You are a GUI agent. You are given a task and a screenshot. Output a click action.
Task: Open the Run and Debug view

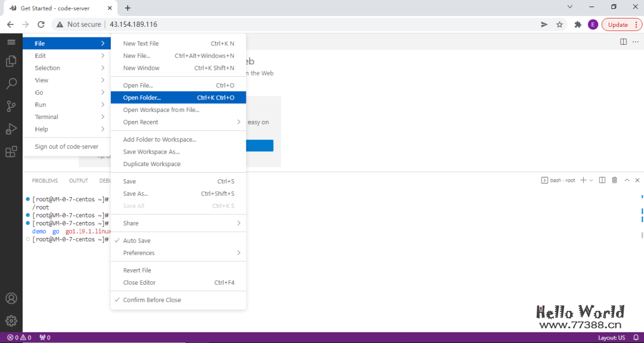11,129
